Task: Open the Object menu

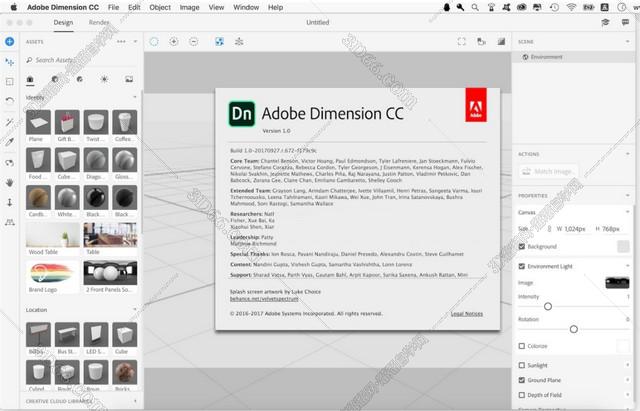Action: [x=159, y=6]
